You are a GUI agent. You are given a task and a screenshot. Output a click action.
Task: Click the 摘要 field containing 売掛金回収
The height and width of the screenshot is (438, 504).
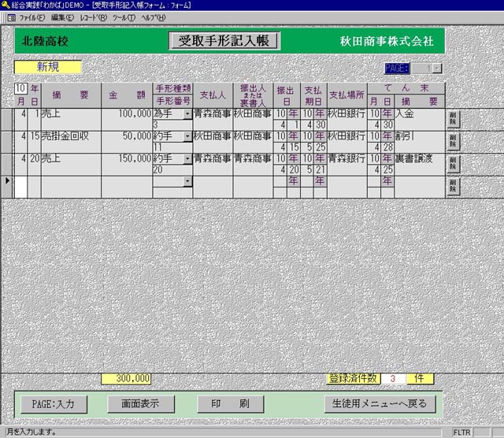[71, 136]
